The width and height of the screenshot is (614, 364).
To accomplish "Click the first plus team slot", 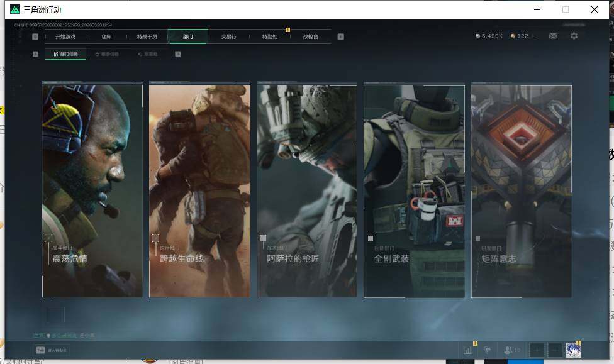I will pos(537,350).
